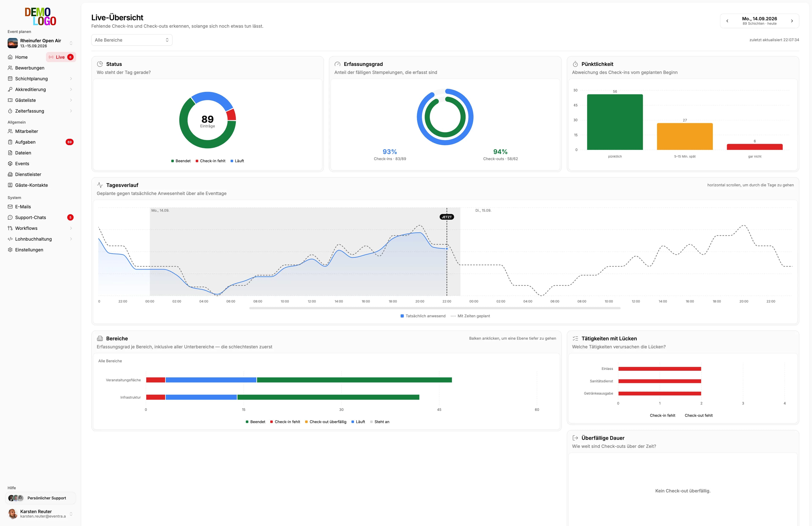Image resolution: width=812 pixels, height=526 pixels.
Task: Toggle Check-in fehlt legend in Status chart
Action: click(x=210, y=161)
